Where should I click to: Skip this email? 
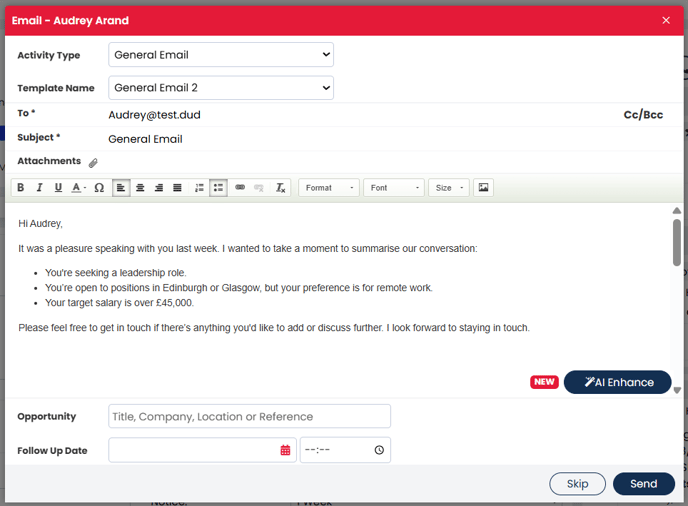[577, 484]
